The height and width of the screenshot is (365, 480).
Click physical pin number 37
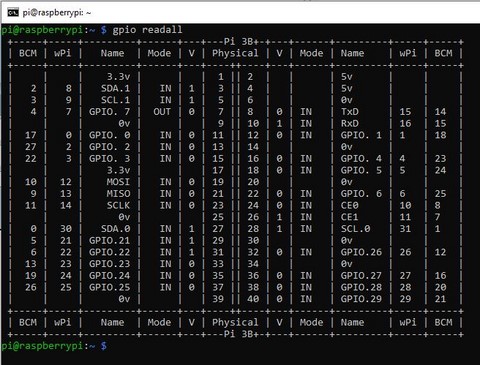point(218,287)
